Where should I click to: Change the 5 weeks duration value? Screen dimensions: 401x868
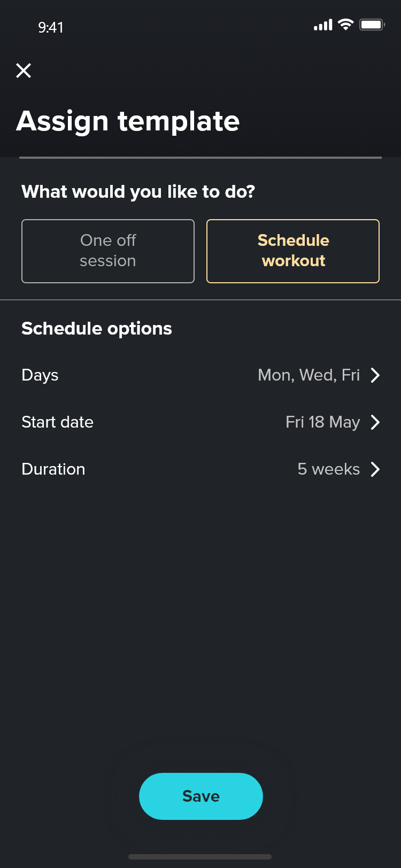[x=328, y=469]
